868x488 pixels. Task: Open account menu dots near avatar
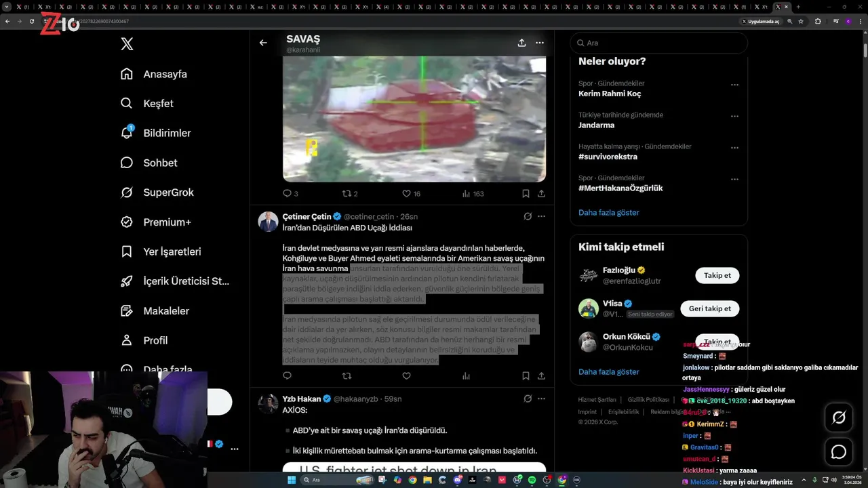click(x=235, y=449)
